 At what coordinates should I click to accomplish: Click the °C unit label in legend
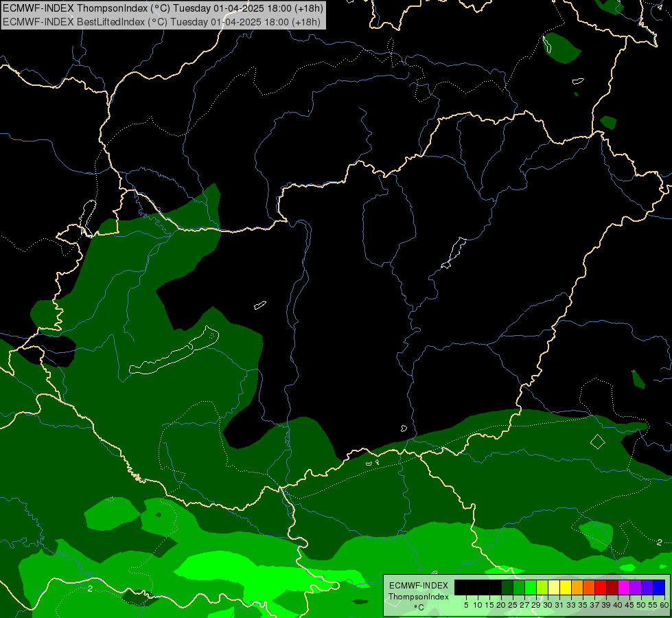pyautogui.click(x=419, y=608)
